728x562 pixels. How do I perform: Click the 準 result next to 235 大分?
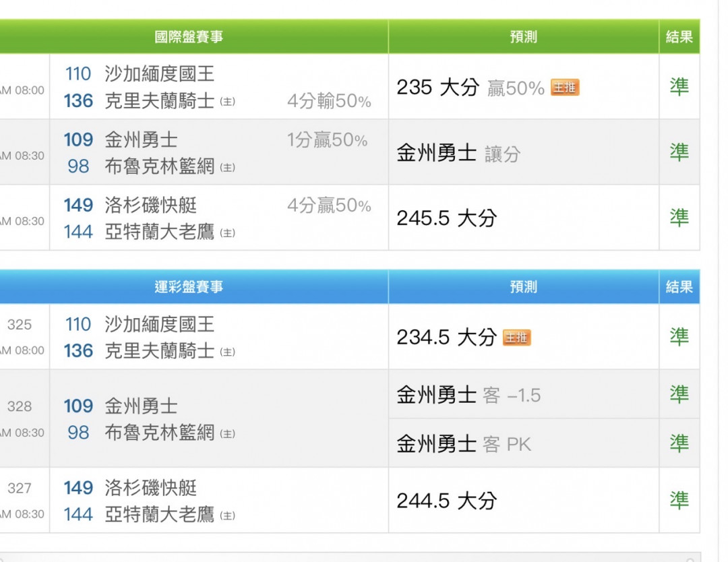click(x=679, y=87)
